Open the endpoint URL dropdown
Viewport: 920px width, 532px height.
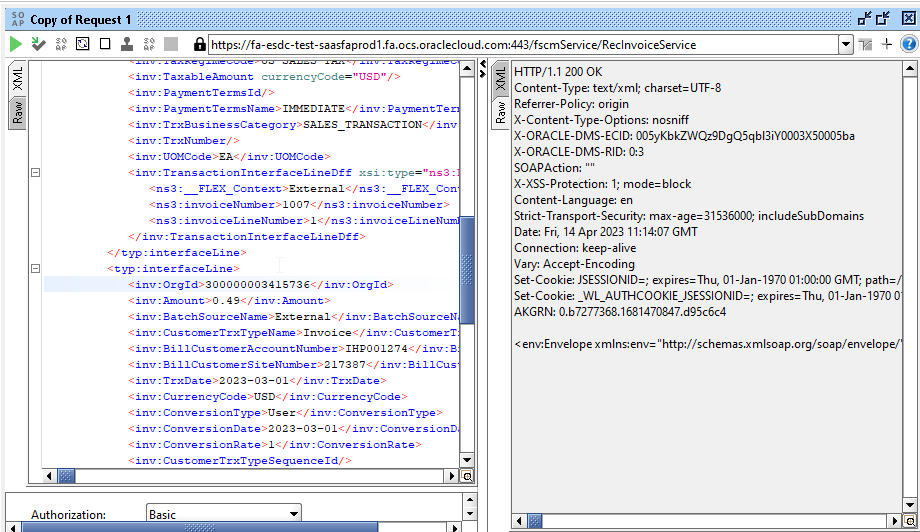click(846, 45)
